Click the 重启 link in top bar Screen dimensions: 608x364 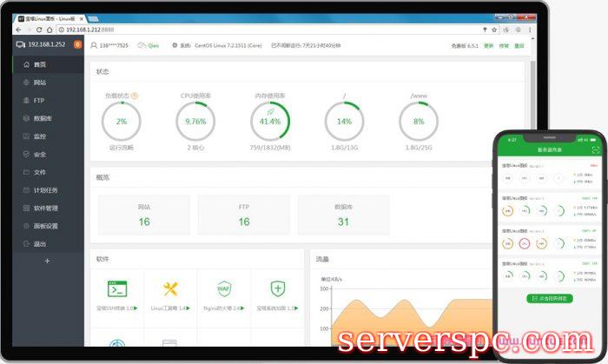tap(519, 45)
